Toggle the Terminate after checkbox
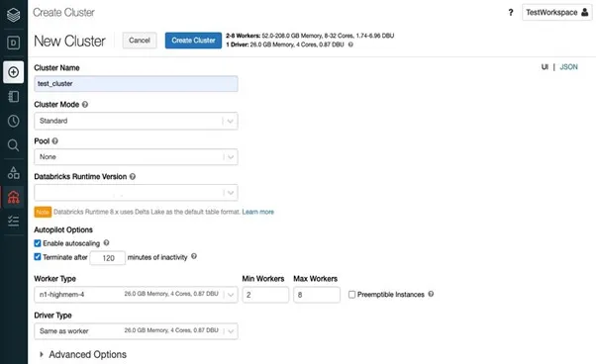Screen dimensions: 596x364 [38, 257]
